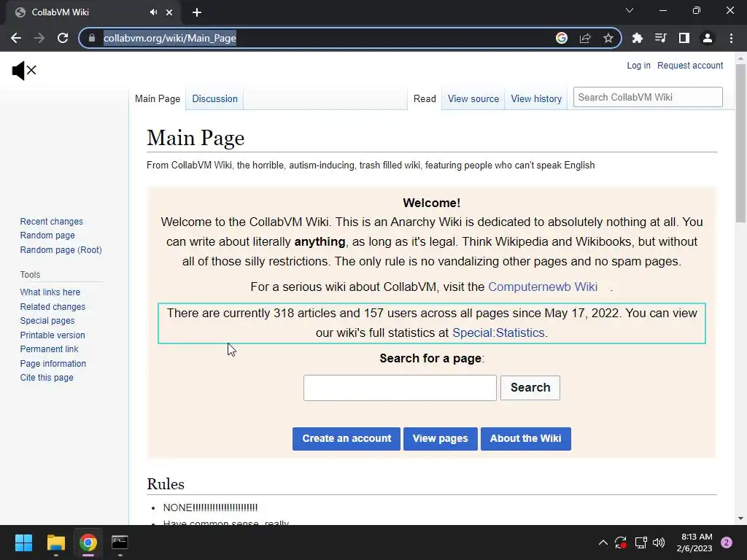Screen dimensions: 747x560
Task: Select the Read tab
Action: [x=425, y=98]
